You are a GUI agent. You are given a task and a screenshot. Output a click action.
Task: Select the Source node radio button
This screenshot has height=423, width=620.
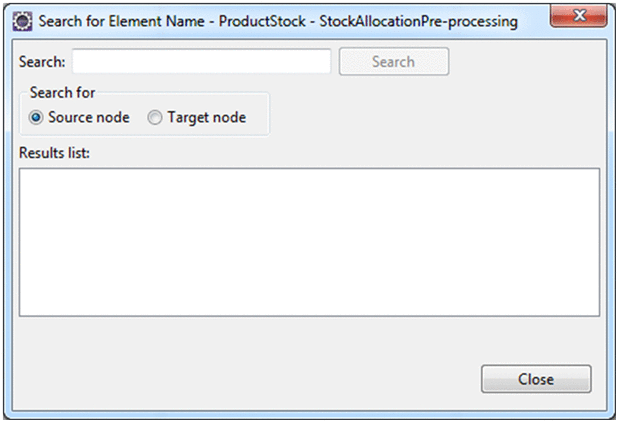37,117
